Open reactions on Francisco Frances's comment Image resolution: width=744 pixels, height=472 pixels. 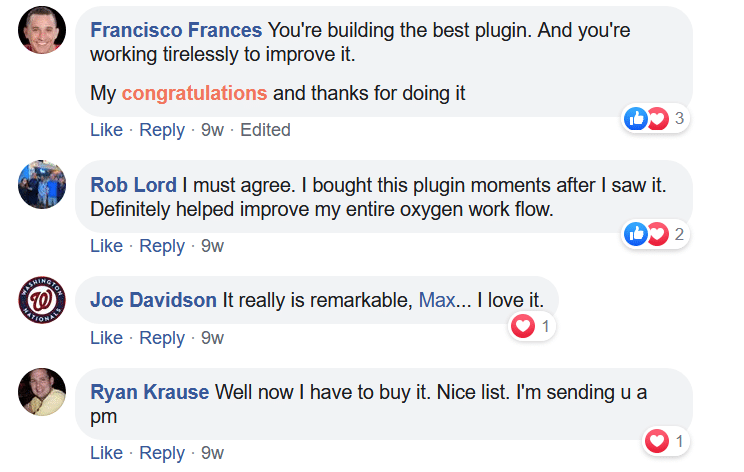click(x=655, y=119)
